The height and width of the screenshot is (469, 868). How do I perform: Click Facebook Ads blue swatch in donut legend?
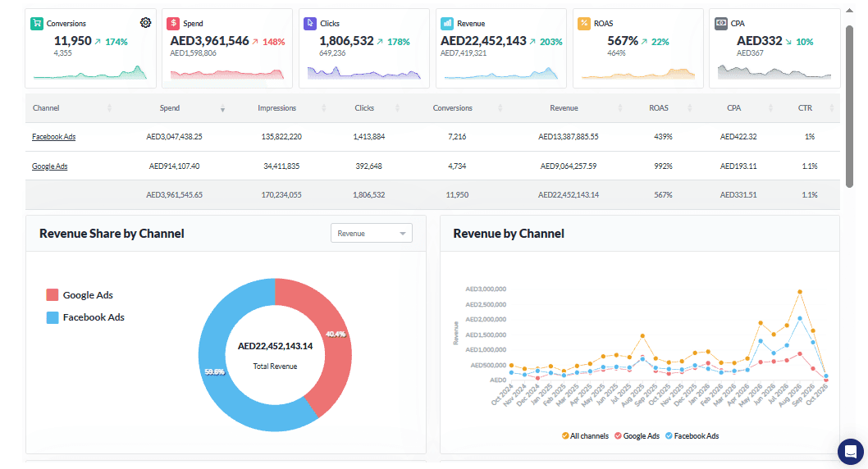53,317
